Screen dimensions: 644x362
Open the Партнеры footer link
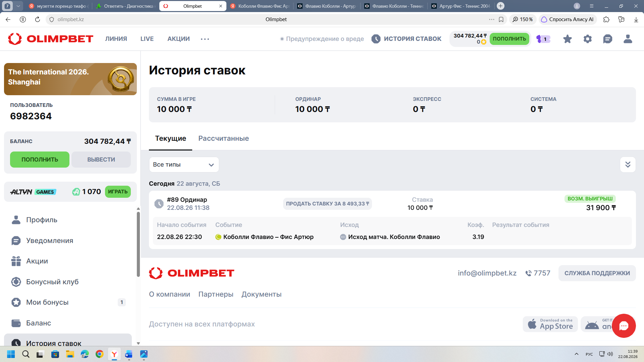[216, 294]
